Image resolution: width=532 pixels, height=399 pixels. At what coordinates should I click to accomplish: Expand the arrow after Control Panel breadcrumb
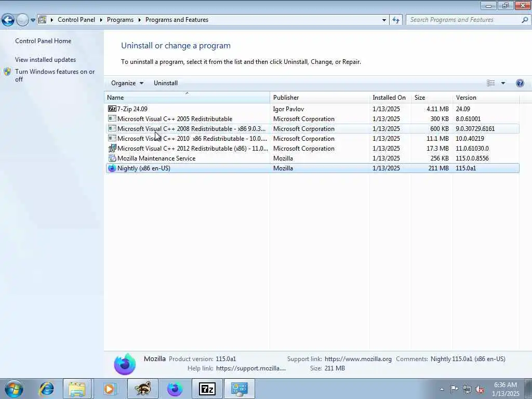pos(101,20)
